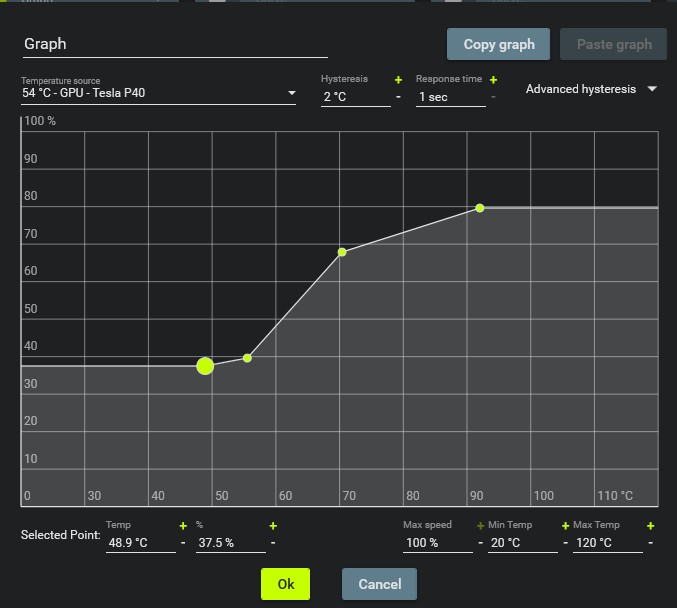Viewport: 677px width, 608px height.
Task: Increase selected point percentage with plus
Action: [273, 526]
